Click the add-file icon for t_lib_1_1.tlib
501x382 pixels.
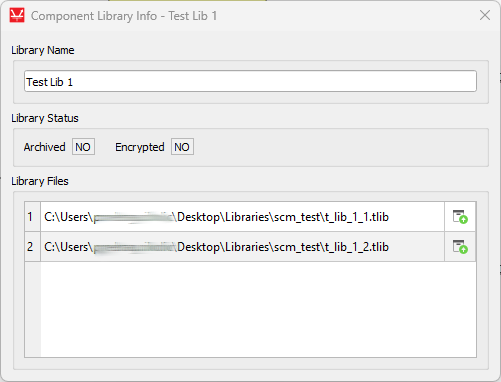(460, 217)
